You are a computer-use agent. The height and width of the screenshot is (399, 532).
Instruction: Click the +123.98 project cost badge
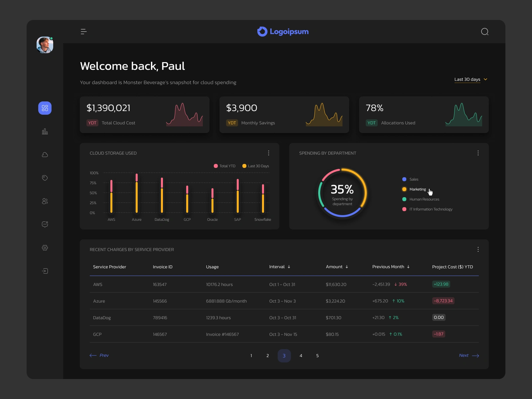pyautogui.click(x=441, y=284)
